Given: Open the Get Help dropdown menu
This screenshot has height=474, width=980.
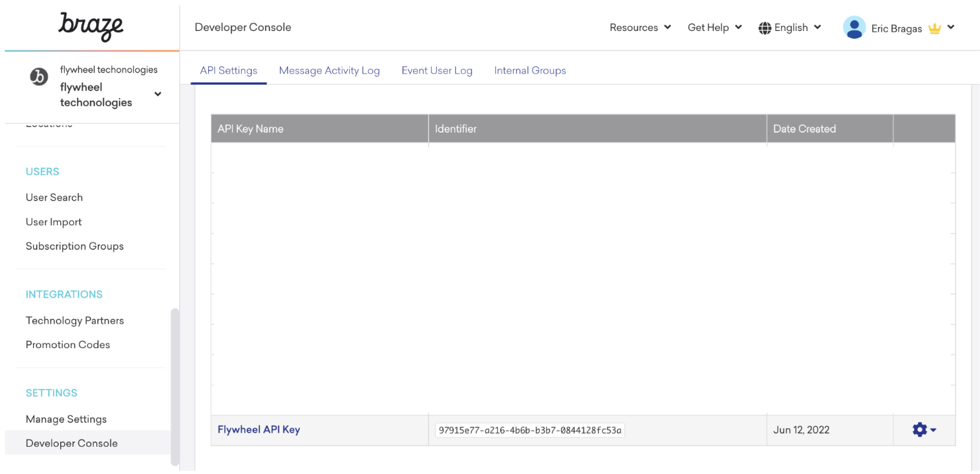Looking at the screenshot, I should [714, 27].
